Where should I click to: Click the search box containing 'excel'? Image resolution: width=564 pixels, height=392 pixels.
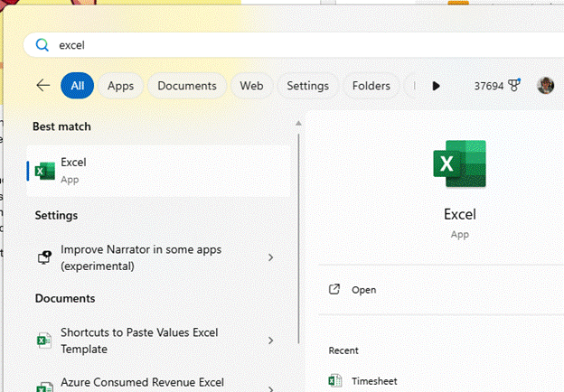(x=294, y=45)
